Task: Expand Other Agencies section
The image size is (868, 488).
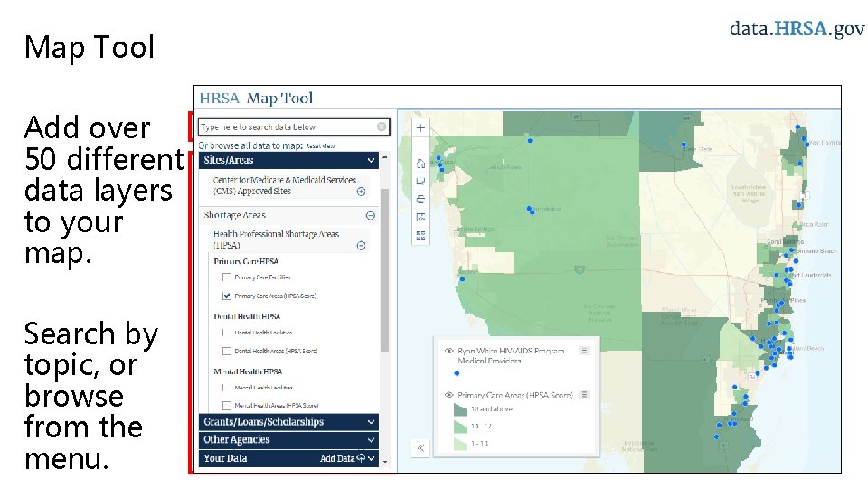Action: (x=288, y=440)
